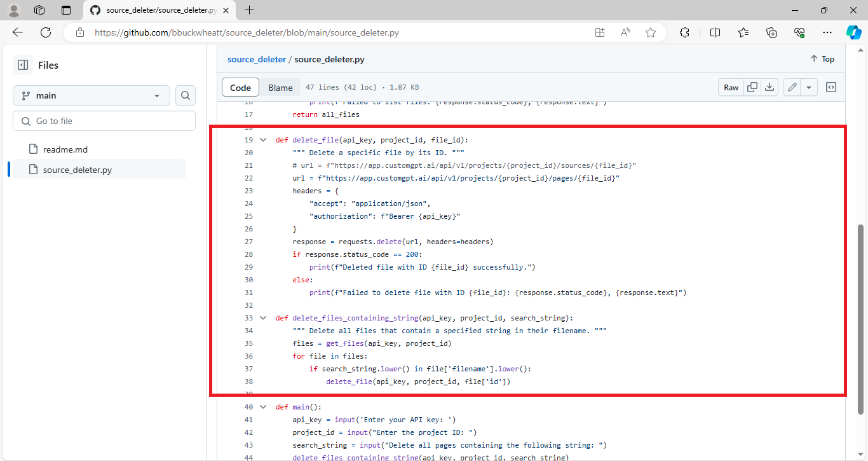The height and width of the screenshot is (461, 868).
Task: Open Copilot in the browser toolbar
Action: 854,32
